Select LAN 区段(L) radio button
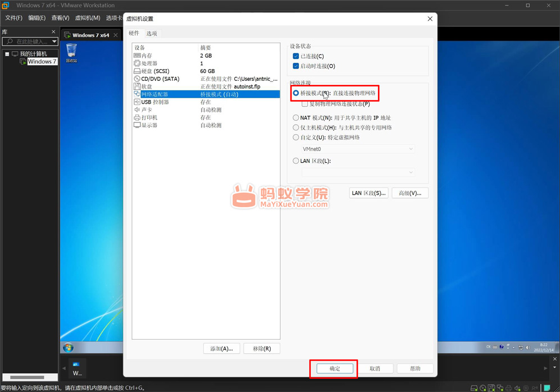This screenshot has height=392, width=560. click(295, 161)
